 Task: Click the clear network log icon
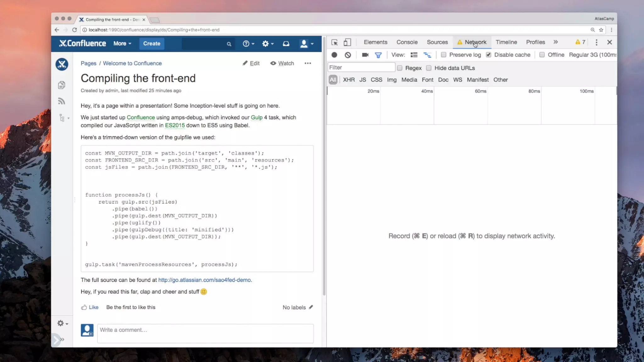[347, 55]
